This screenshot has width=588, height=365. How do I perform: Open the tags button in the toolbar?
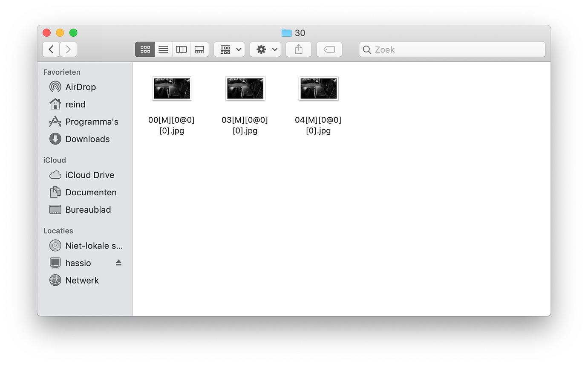(x=329, y=49)
